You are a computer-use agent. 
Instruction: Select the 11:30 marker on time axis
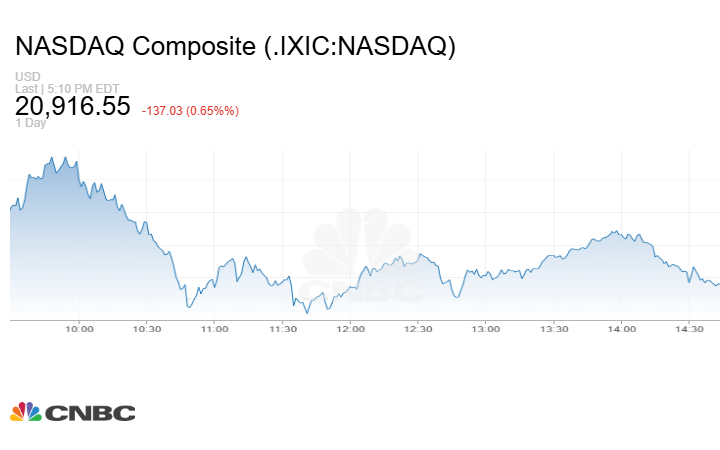[x=283, y=328]
